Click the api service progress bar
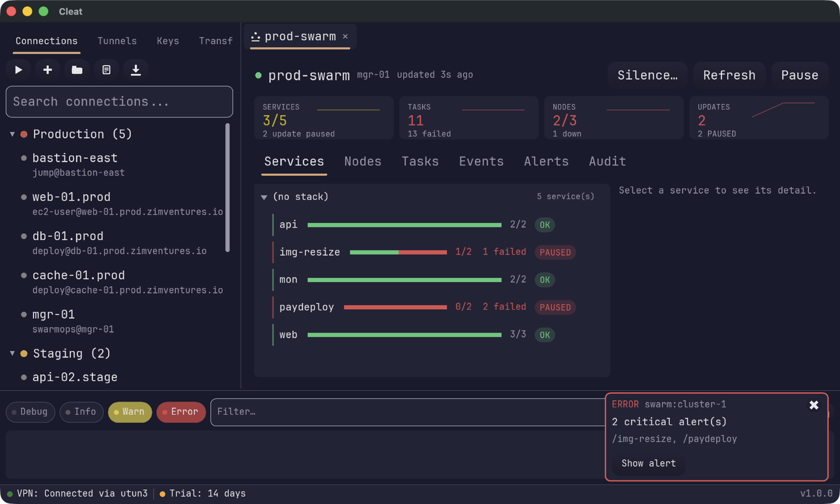This screenshot has height=504, width=840. (405, 225)
